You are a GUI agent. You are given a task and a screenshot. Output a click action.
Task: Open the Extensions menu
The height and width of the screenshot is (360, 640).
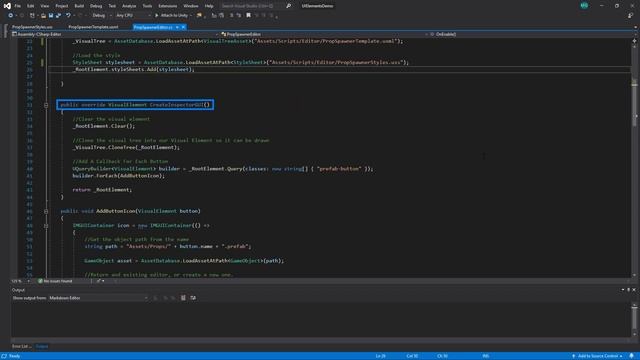coord(167,6)
